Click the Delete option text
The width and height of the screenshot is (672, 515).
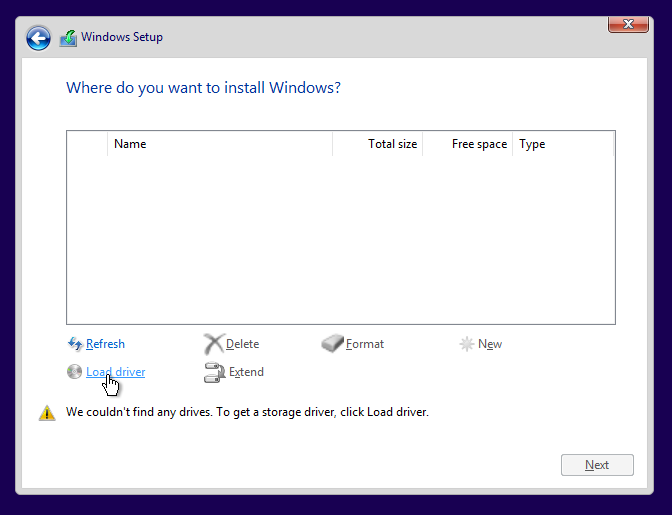click(243, 344)
